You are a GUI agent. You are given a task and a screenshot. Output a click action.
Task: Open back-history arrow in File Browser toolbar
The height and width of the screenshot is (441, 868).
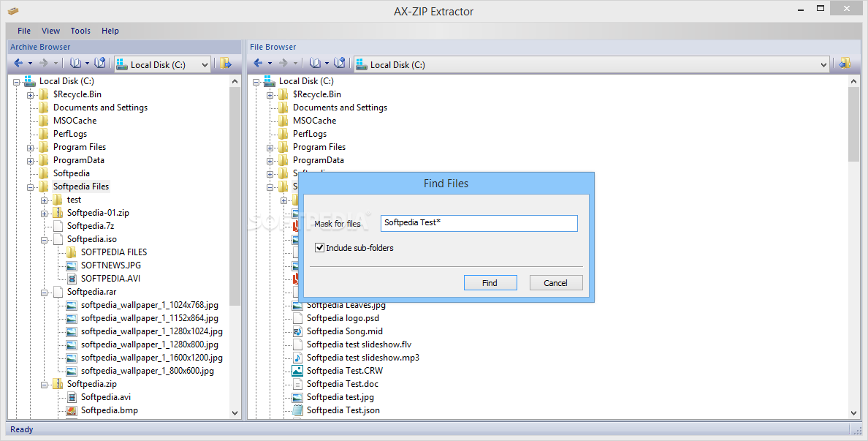tap(270, 64)
